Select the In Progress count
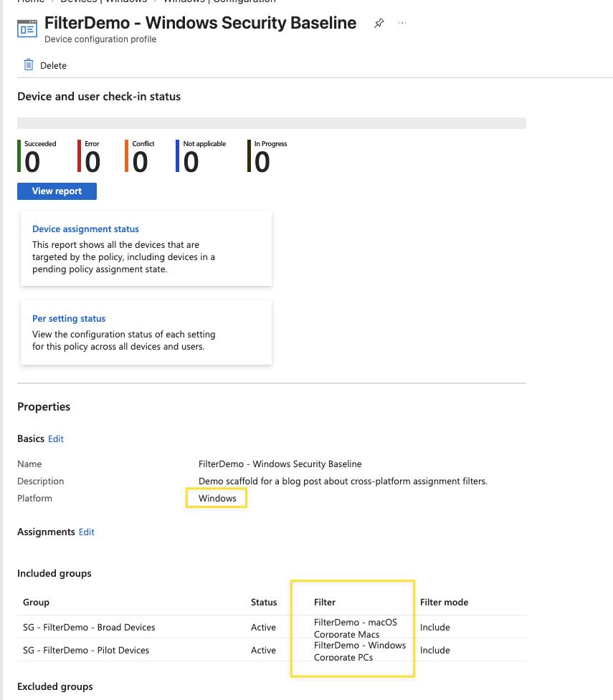 tap(262, 162)
